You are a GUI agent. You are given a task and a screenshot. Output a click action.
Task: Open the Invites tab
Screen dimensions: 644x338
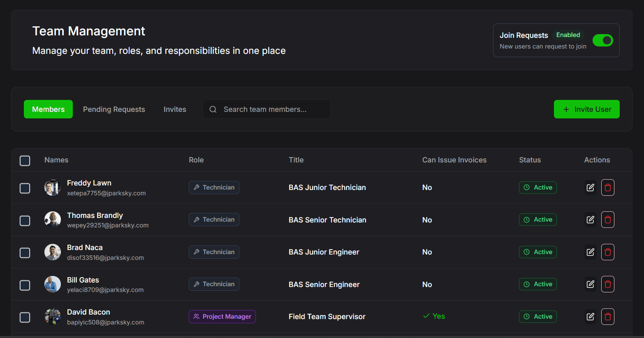(175, 109)
